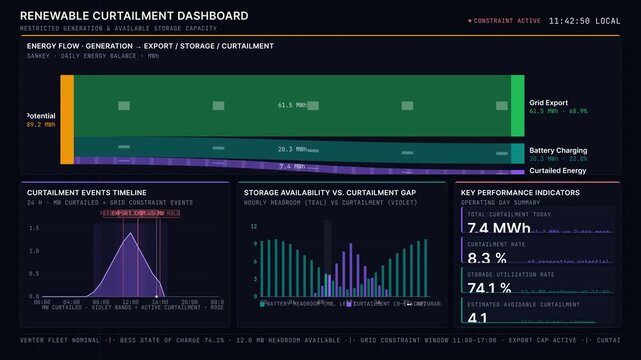Click "12.0 MW HEADROOM AVAILABLE" ticker entry
This screenshot has height=360, width=641.
[288, 340]
